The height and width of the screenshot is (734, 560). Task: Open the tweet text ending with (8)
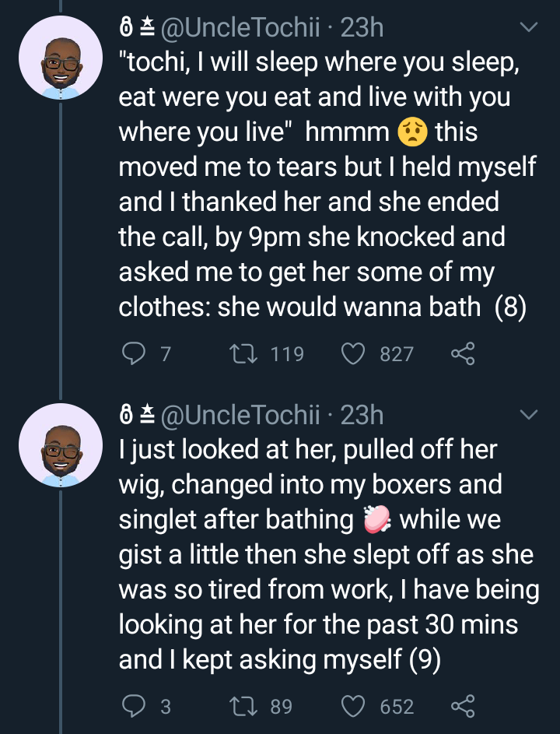[x=327, y=184]
